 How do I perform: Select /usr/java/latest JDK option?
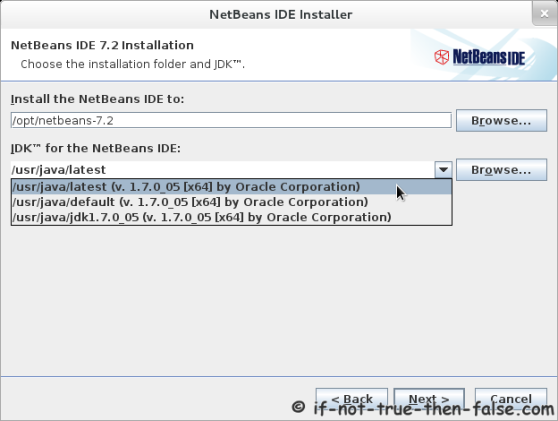(232, 187)
